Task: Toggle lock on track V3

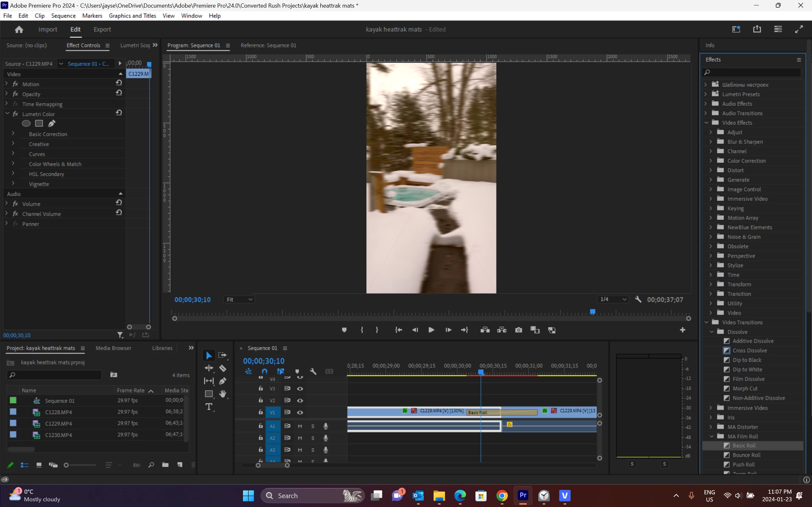Action: pyautogui.click(x=260, y=388)
